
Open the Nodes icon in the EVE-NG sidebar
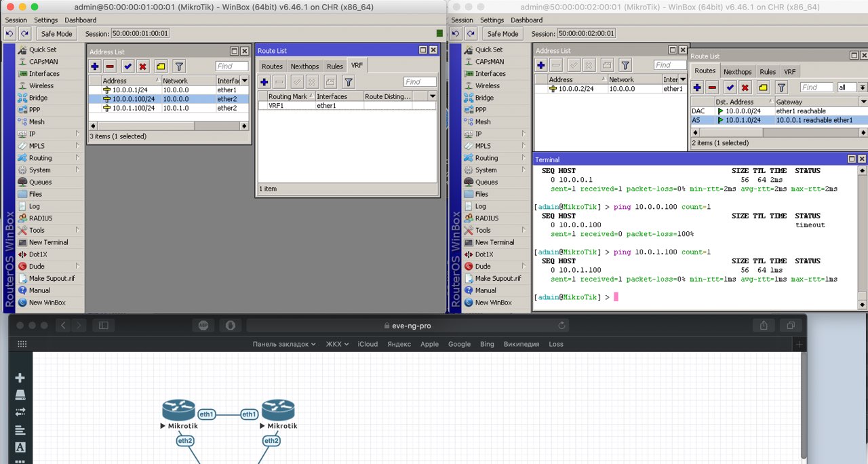click(x=20, y=395)
